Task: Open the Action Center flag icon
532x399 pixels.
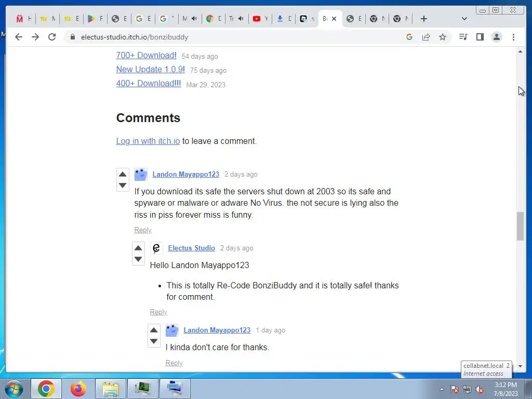Action: 455,389
